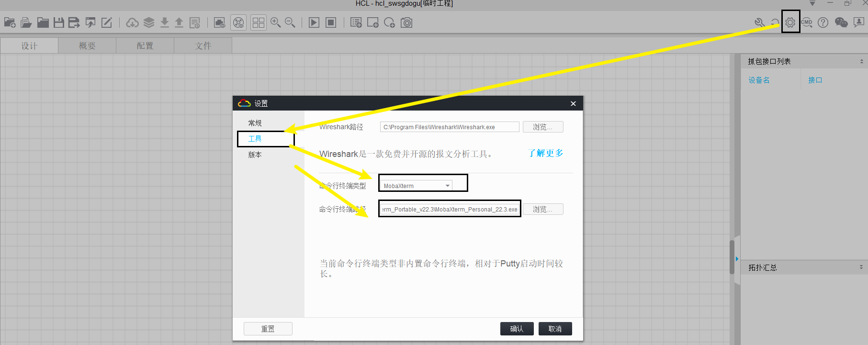Click the play start-all devices icon
The image size is (868, 345).
314,22
